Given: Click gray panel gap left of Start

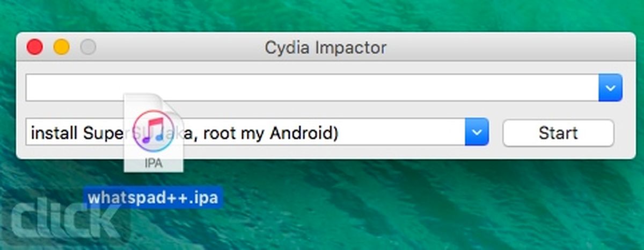Looking at the screenshot, I should click(x=495, y=133).
